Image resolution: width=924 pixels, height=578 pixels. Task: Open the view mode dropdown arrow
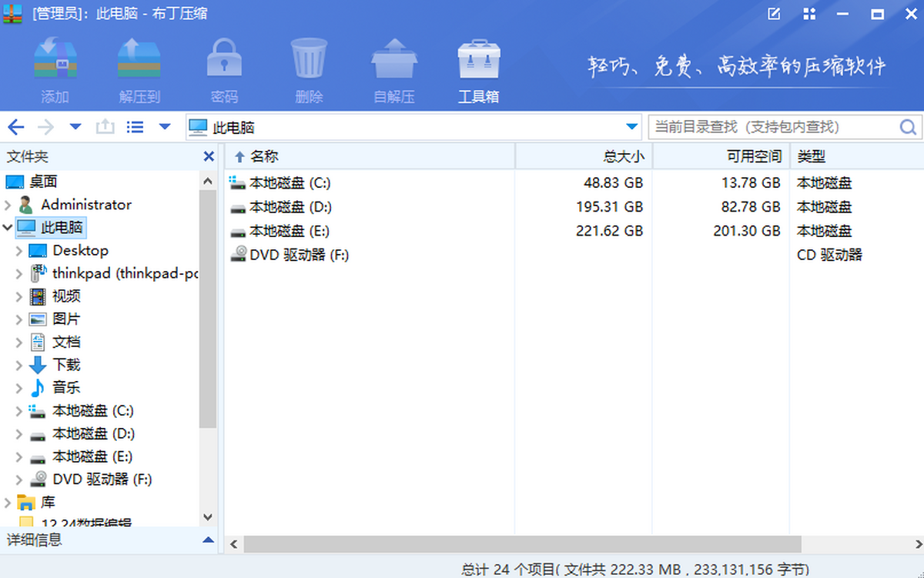[x=165, y=127]
